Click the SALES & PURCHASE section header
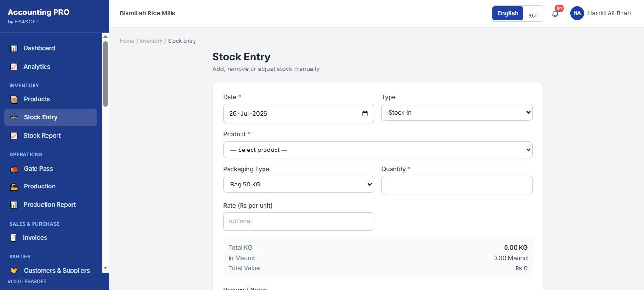Image resolution: width=644 pixels, height=290 pixels. (x=34, y=224)
